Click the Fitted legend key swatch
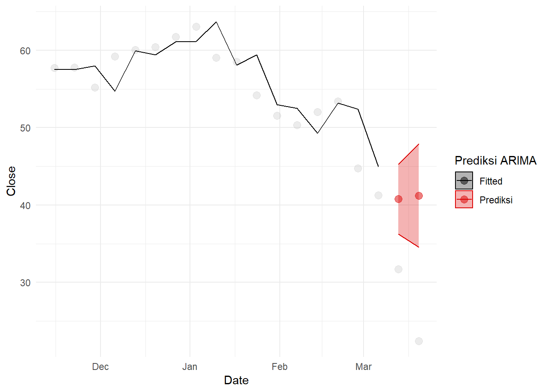 (464, 180)
